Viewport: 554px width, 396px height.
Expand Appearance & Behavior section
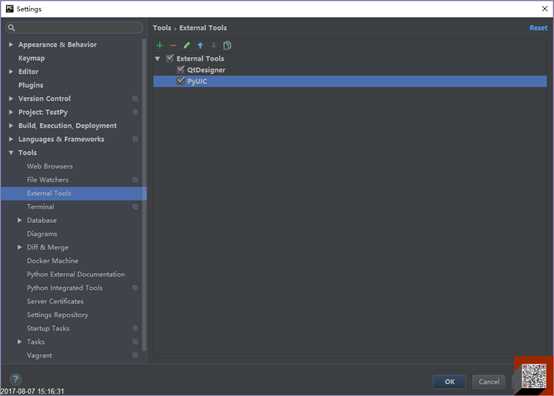(11, 45)
